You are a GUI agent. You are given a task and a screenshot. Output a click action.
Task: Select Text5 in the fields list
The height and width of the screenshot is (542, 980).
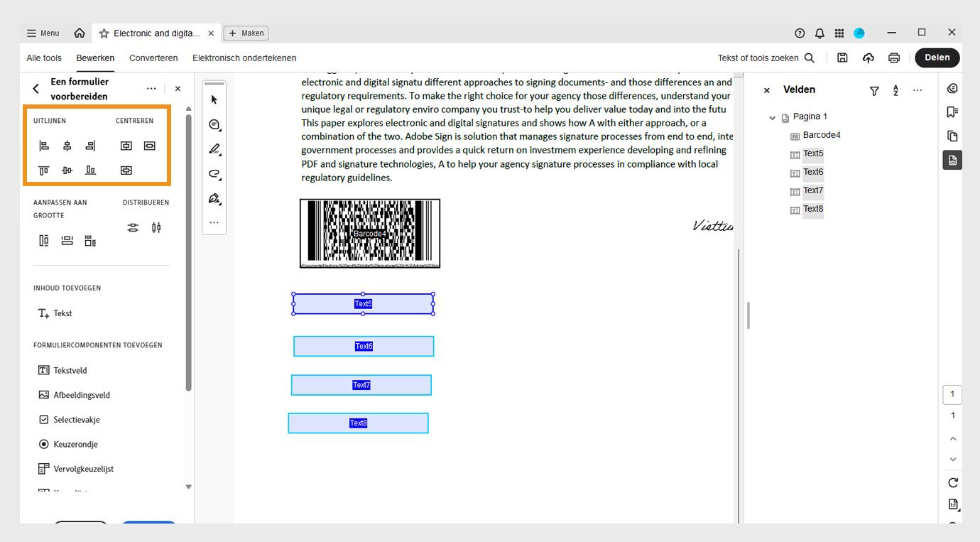[x=813, y=153]
